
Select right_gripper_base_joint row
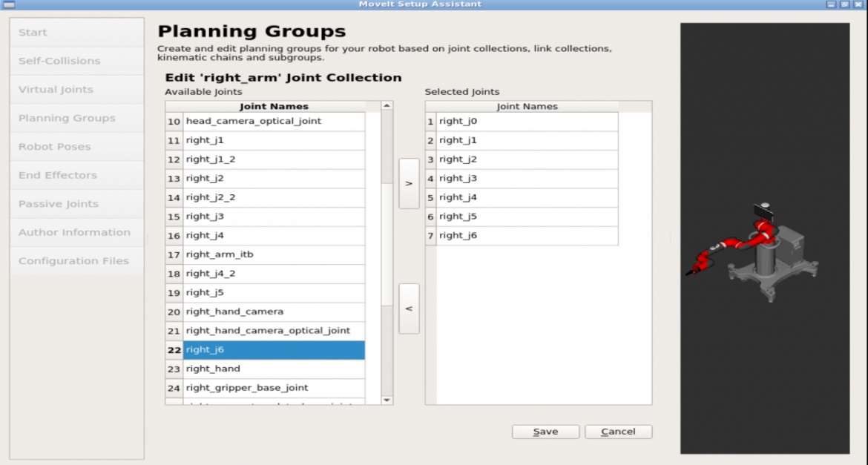(x=274, y=387)
